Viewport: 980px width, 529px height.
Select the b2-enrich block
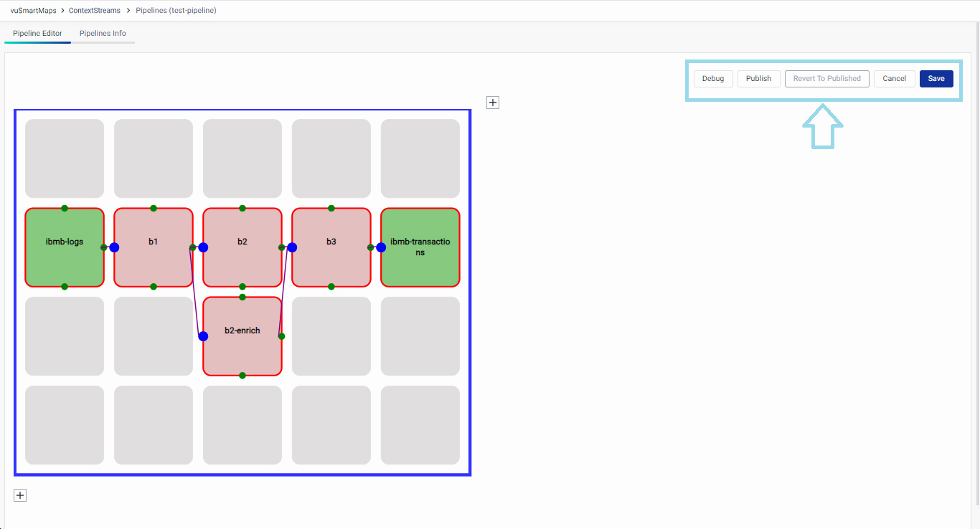(242, 331)
